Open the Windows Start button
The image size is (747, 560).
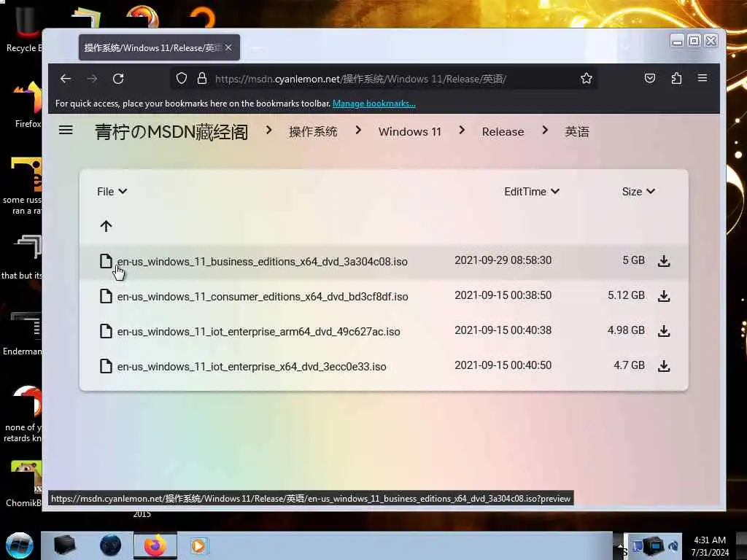point(20,545)
